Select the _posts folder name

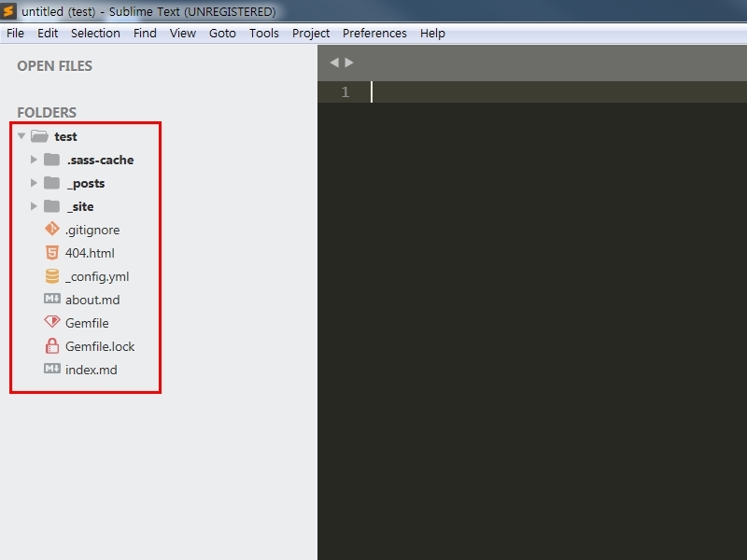coord(86,183)
